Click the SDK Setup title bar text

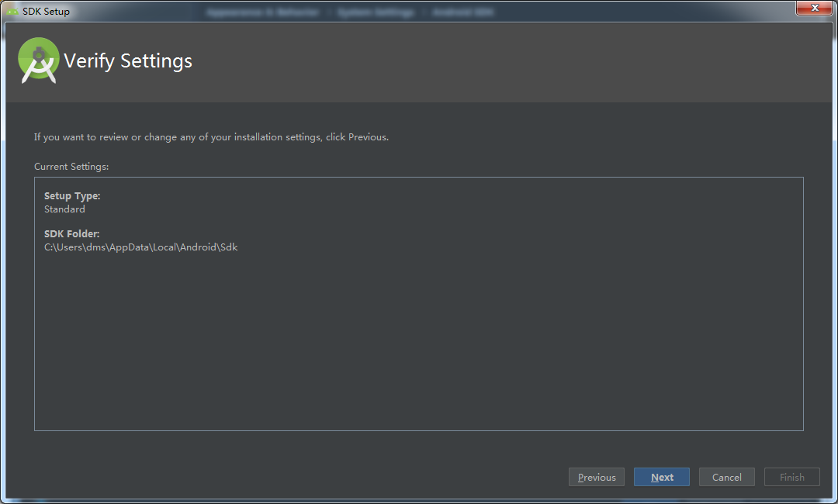point(45,11)
